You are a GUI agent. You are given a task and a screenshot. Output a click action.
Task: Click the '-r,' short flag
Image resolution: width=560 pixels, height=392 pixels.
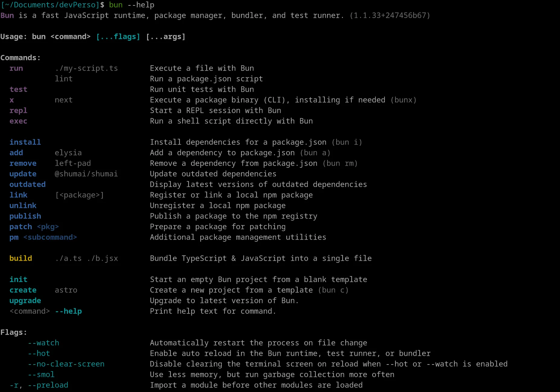click(x=16, y=386)
